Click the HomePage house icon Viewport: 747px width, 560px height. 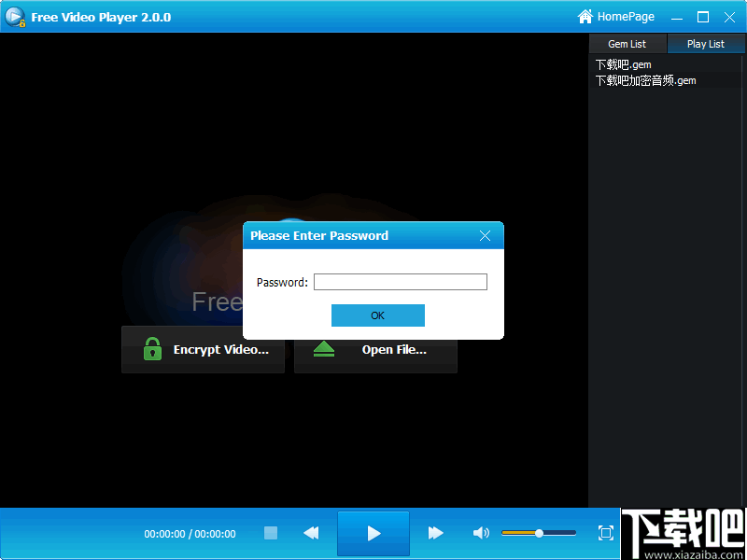point(585,16)
